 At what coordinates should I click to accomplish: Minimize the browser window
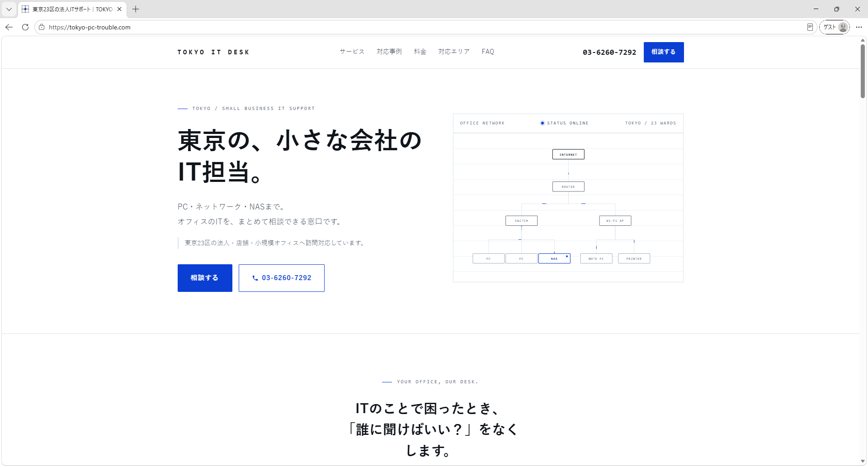click(816, 9)
